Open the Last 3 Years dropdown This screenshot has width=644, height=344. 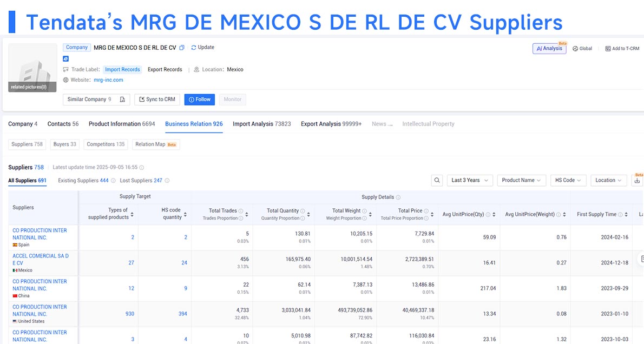click(469, 180)
